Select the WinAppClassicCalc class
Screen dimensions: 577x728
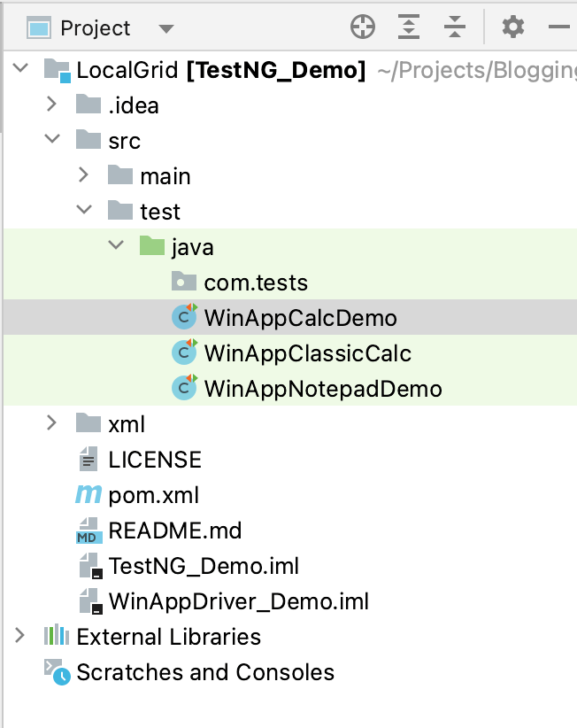[308, 353]
